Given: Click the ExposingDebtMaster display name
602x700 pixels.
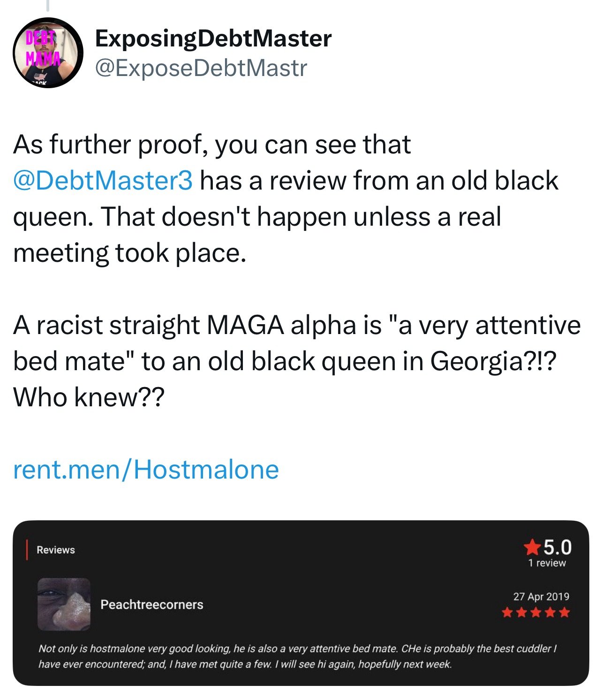Looking at the screenshot, I should 213,38.
